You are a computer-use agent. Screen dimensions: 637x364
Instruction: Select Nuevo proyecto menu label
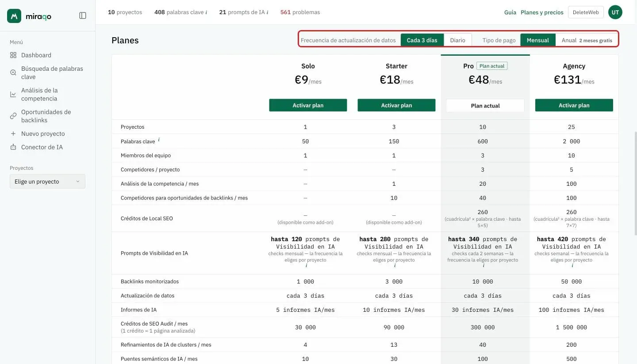[x=43, y=134]
